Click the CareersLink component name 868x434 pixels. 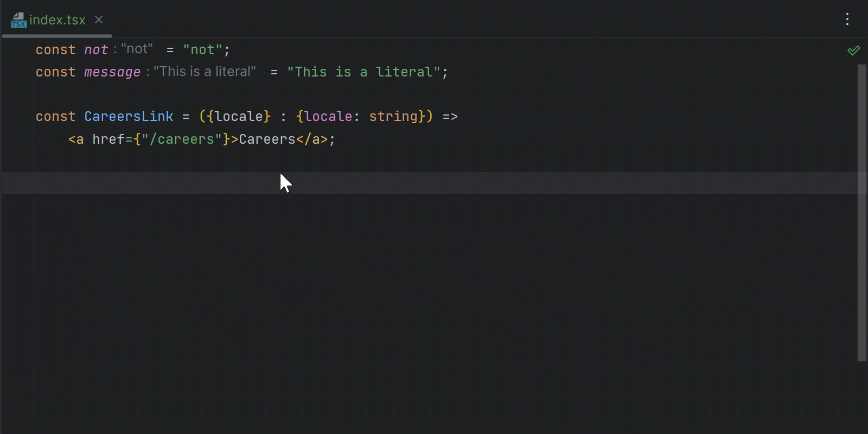pyautogui.click(x=129, y=117)
